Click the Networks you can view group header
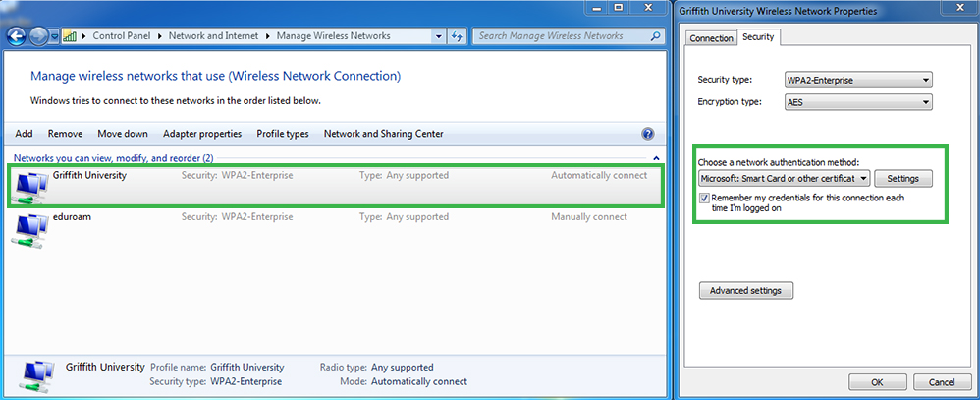 [x=114, y=158]
